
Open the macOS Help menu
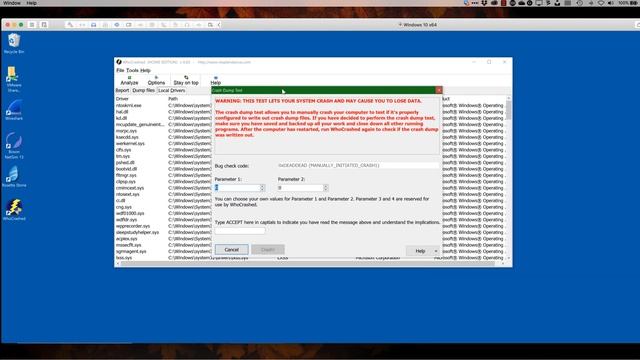(x=31, y=3)
